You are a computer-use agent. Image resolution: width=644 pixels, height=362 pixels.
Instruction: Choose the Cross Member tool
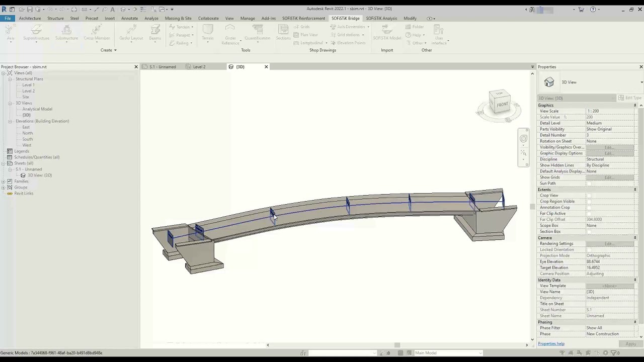tap(97, 33)
